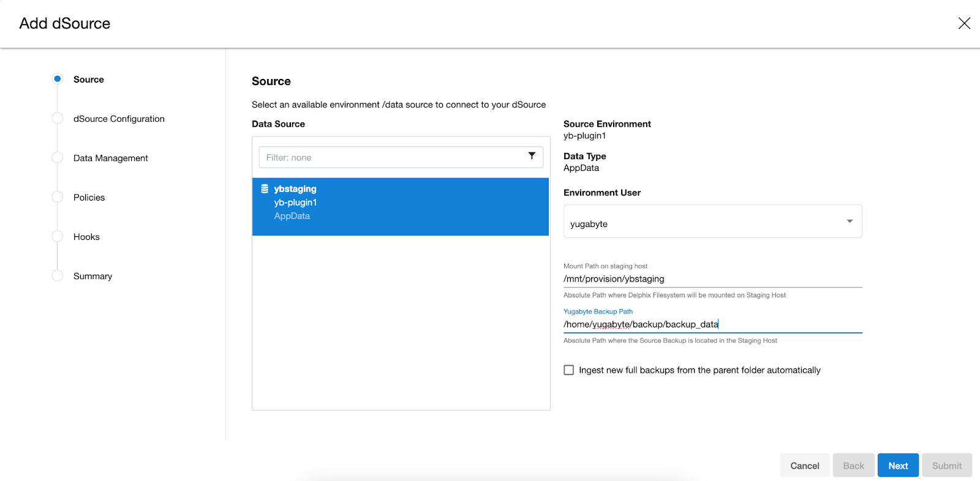Click the Data Management step circle

click(58, 158)
